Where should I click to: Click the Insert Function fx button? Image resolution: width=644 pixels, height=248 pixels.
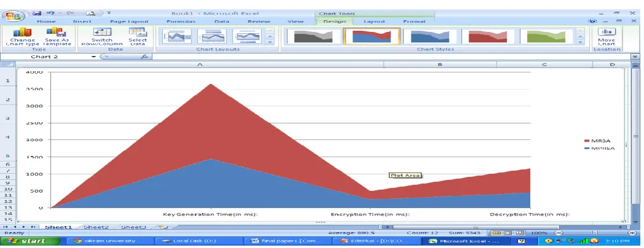tap(144, 56)
